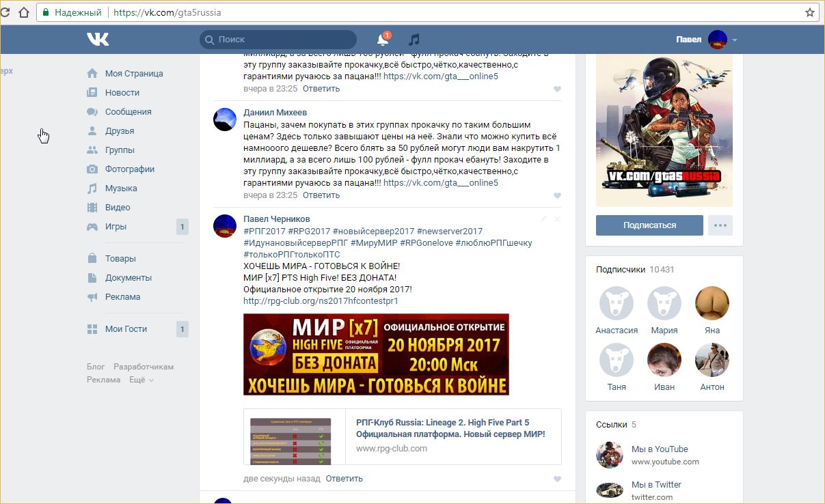
Task: Click the browser home button
Action: tap(23, 12)
